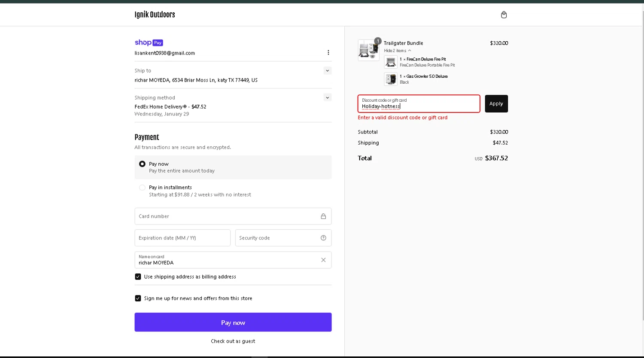The height and width of the screenshot is (358, 644).
Task: Click the 'Wednesday, January 29' delivery date
Action: pyautogui.click(x=162, y=114)
